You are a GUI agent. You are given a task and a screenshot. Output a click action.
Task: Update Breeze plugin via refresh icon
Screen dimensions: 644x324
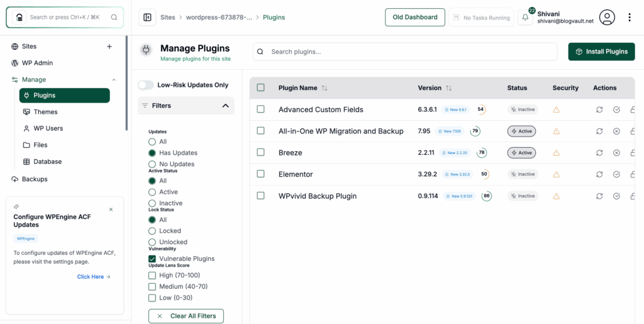click(599, 153)
